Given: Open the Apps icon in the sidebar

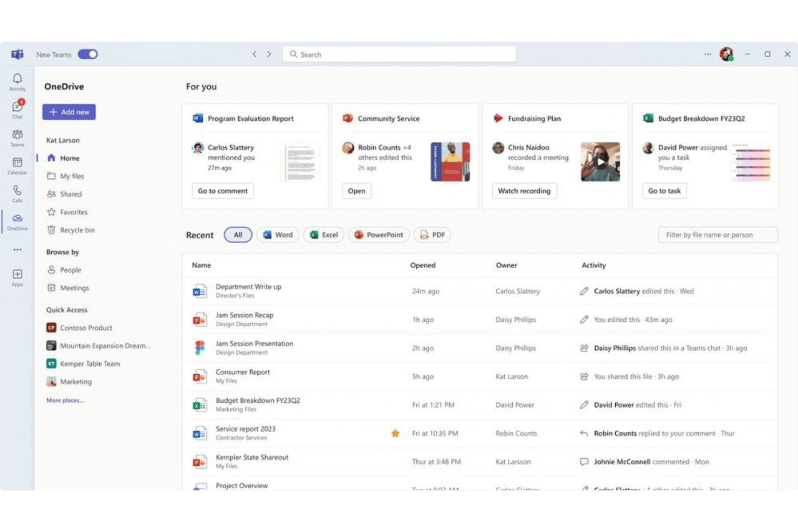Looking at the screenshot, I should click(x=17, y=277).
